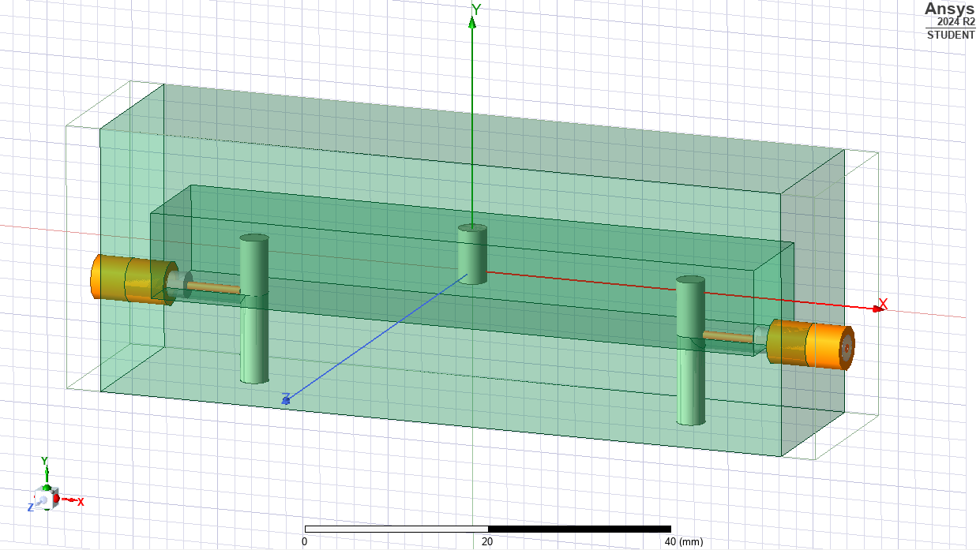Click the "40 (mm)" scale bar label
This screenshot has width=980, height=550.
(x=683, y=542)
